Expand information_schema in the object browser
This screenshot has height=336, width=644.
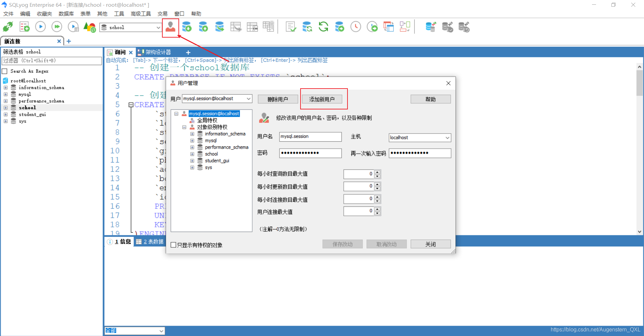tap(6, 88)
